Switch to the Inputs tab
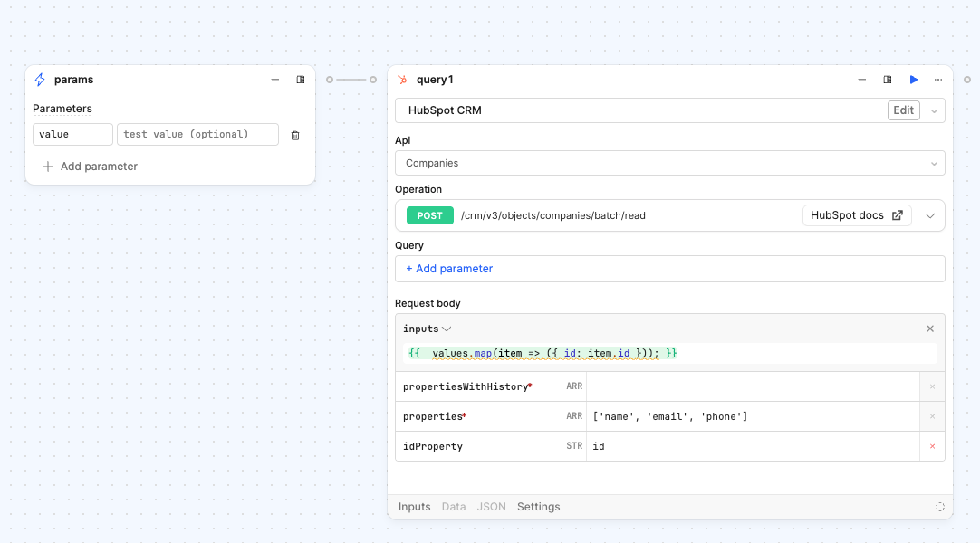 pyautogui.click(x=414, y=507)
